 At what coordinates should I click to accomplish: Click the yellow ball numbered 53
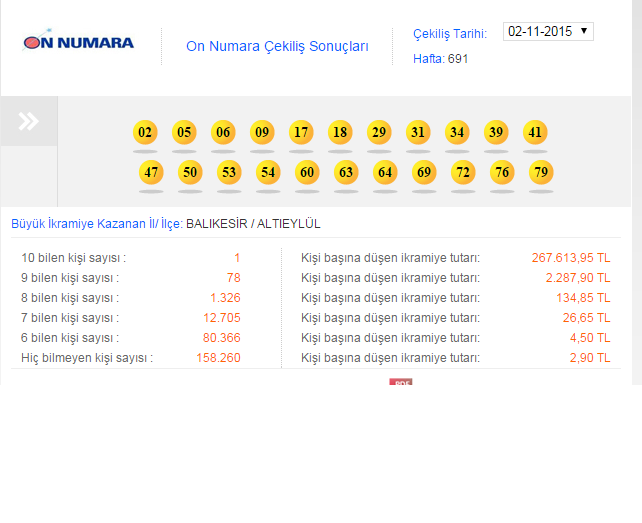tap(229, 172)
